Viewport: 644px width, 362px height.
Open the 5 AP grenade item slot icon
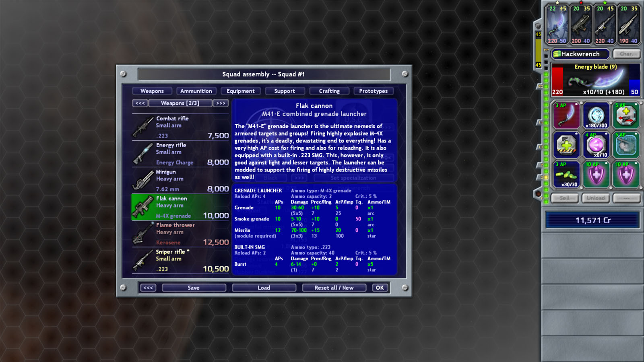(x=626, y=145)
